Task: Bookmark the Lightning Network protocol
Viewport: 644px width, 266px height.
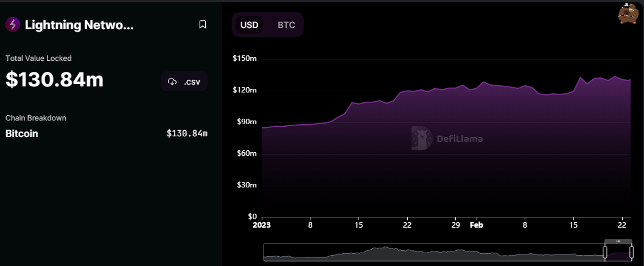Action: click(x=203, y=25)
